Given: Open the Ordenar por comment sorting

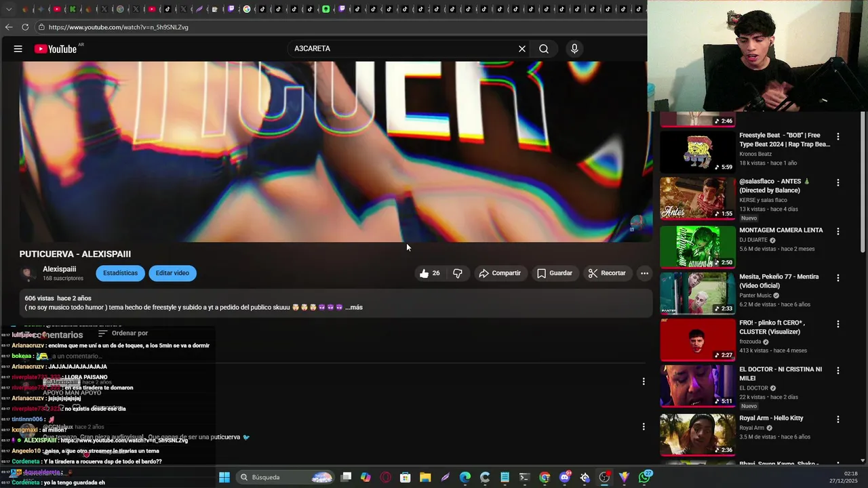Looking at the screenshot, I should tap(123, 333).
